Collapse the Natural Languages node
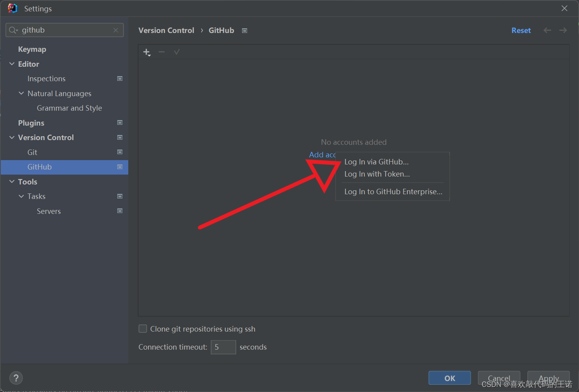 pos(21,93)
